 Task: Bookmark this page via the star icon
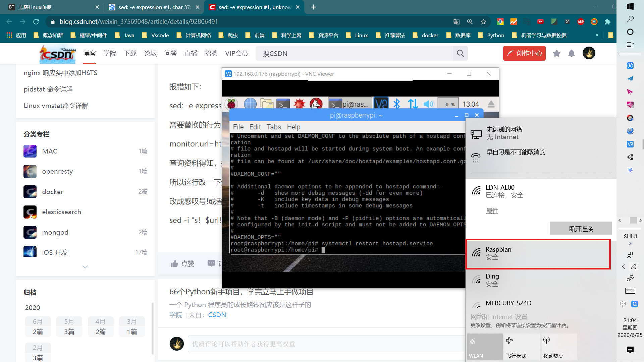483,21
